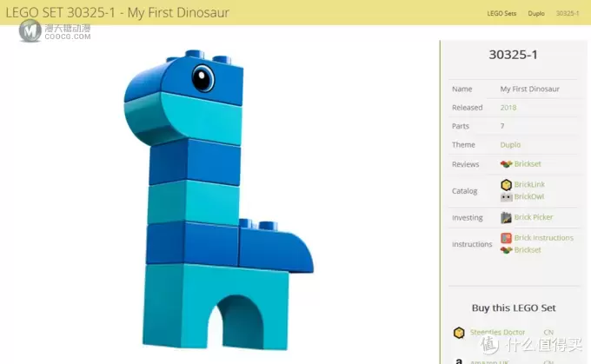Viewport: 591px width, 364px height.
Task: Open the Duplo theme link
Action: point(510,145)
